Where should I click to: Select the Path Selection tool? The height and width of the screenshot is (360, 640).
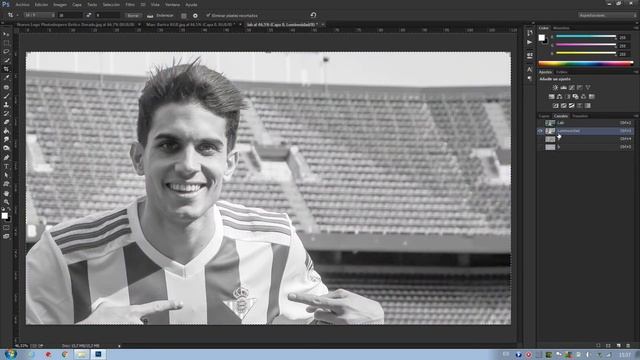pos(6,175)
